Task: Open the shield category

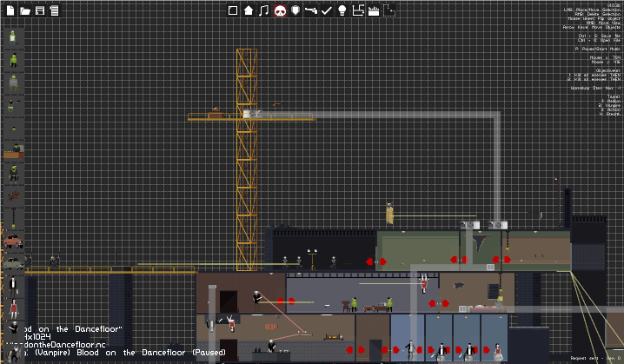Action: coord(295,10)
